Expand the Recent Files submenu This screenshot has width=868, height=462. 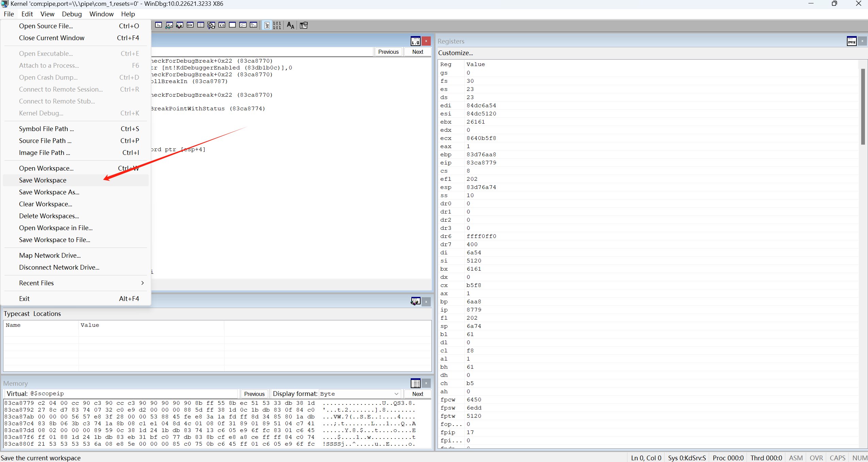click(76, 283)
